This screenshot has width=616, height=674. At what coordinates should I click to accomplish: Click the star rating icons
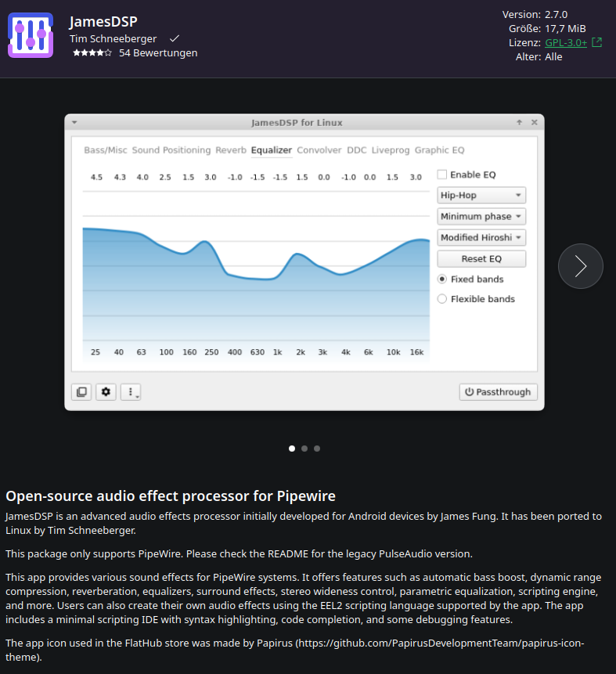click(x=92, y=53)
